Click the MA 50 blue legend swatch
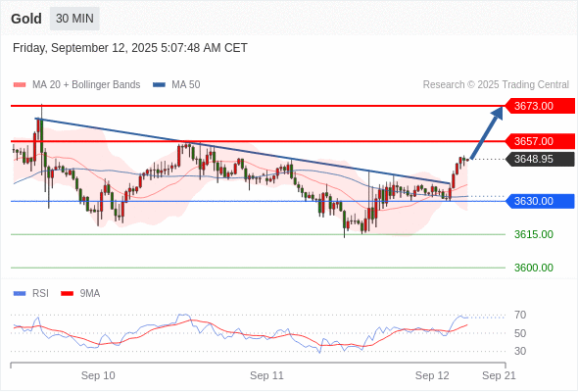578x392 pixels. (x=159, y=85)
